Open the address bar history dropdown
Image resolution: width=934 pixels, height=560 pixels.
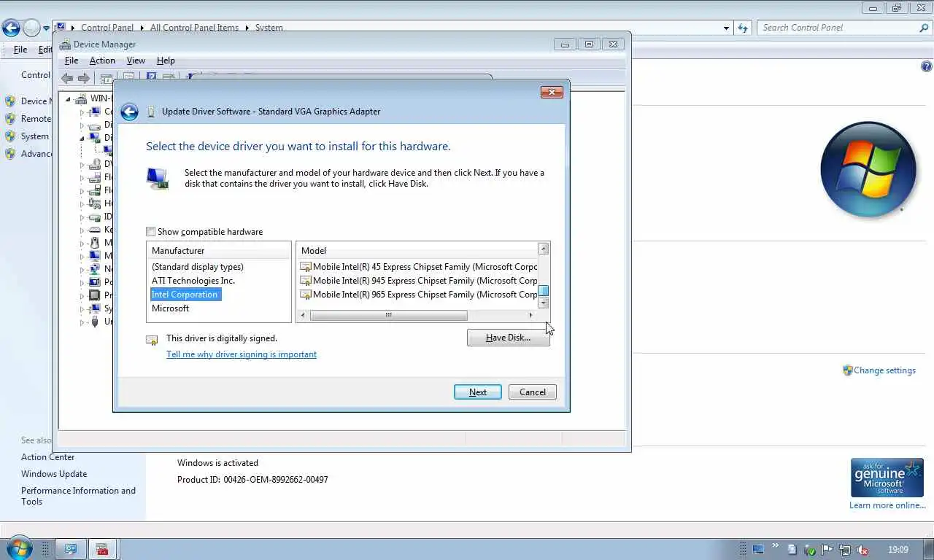pyautogui.click(x=726, y=28)
